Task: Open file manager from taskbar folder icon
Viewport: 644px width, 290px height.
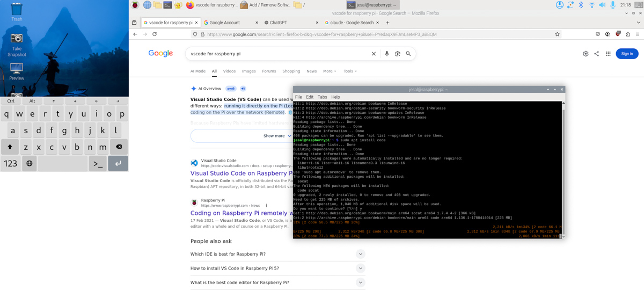Action: 157,5
